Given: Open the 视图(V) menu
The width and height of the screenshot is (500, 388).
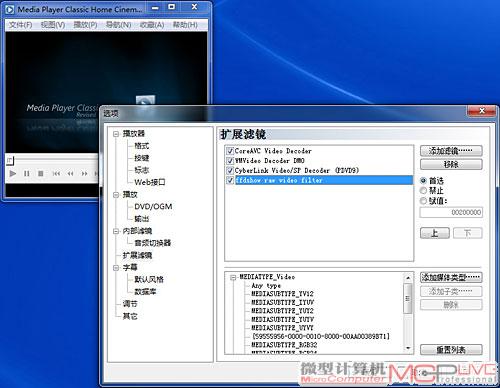Looking at the screenshot, I should pos(53,25).
